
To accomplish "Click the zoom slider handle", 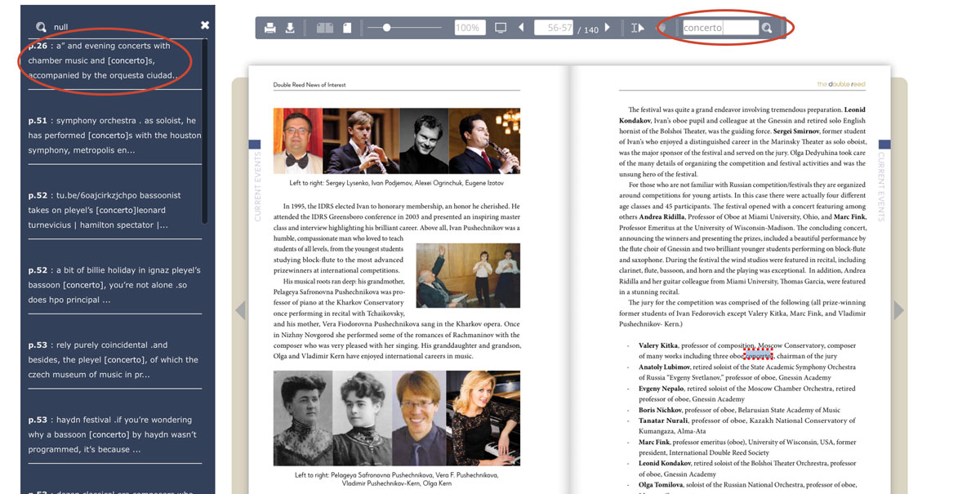I will tap(386, 28).
